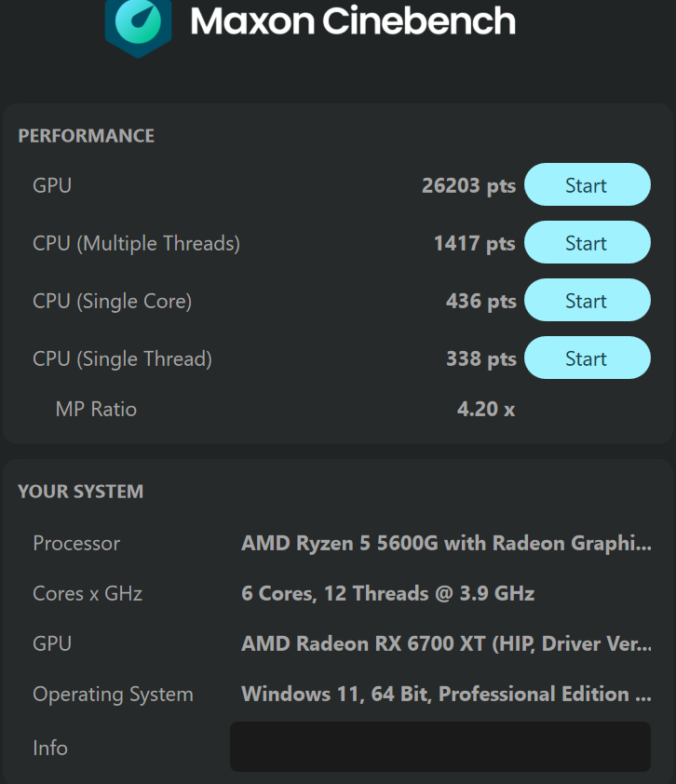Select the 436 pts single core score

(x=481, y=301)
